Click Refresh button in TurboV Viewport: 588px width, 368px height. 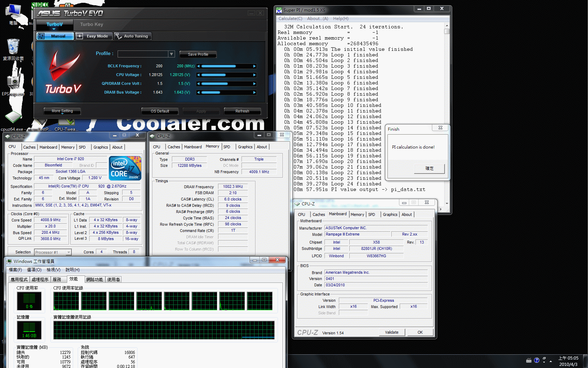242,111
